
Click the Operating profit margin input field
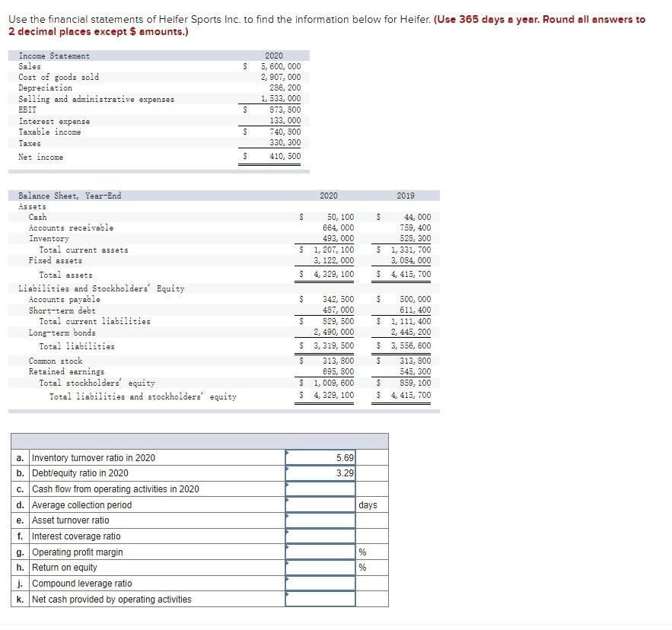(320, 549)
